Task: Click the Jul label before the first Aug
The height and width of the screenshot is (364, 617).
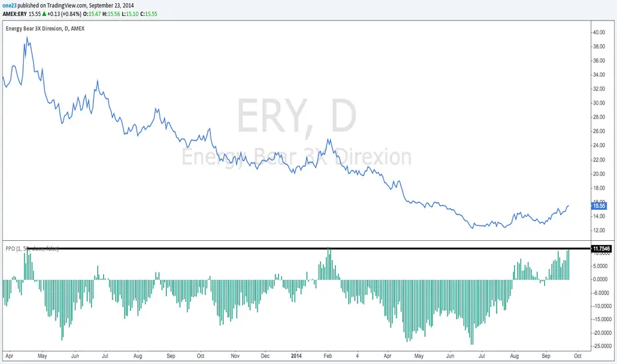Action: coord(105,356)
